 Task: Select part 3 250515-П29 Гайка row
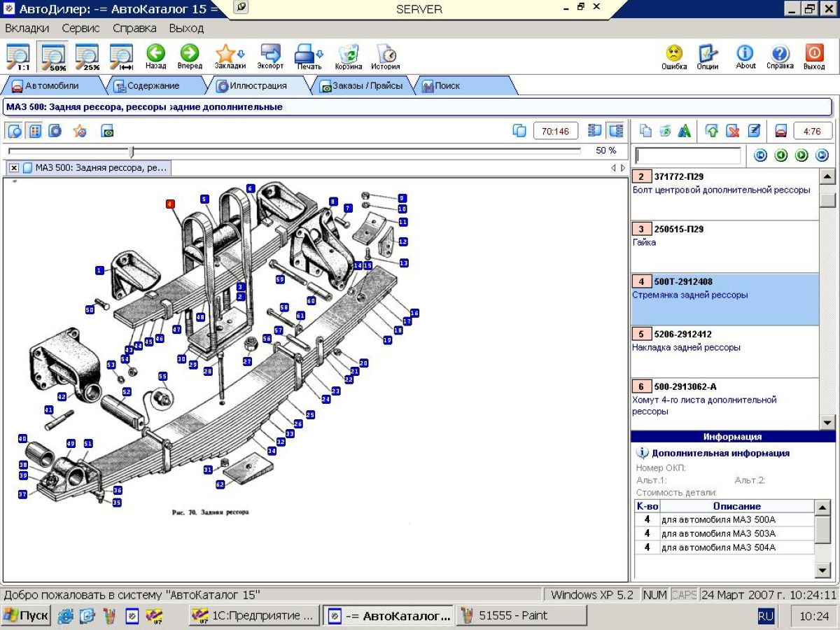click(724, 246)
